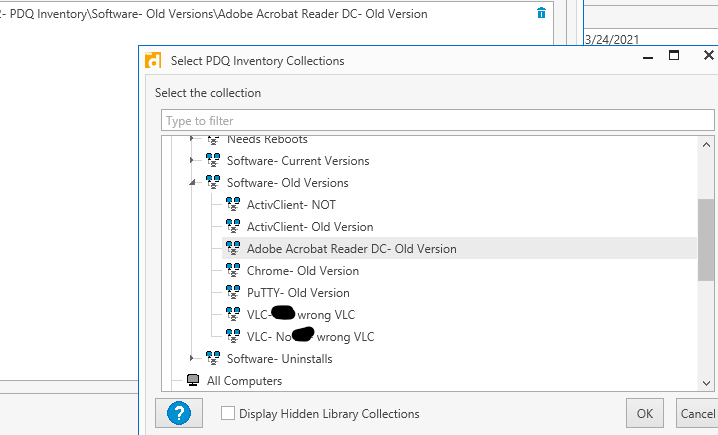Click the Software- Uninstalls collection icon
The height and width of the screenshot is (435, 718).
coord(213,359)
